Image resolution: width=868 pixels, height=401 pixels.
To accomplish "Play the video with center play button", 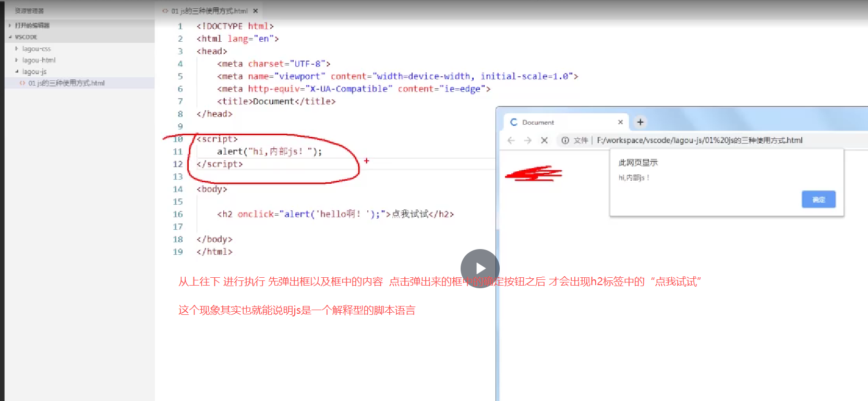I will [x=480, y=268].
